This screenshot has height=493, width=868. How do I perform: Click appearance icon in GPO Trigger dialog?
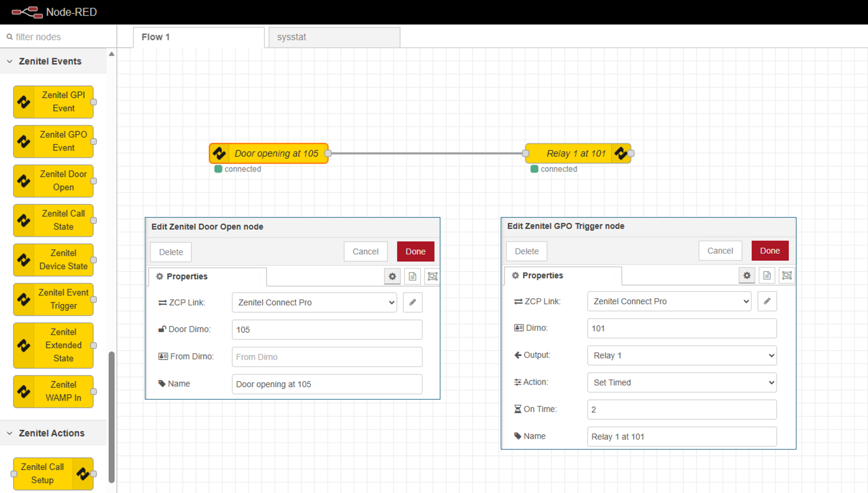coord(787,275)
